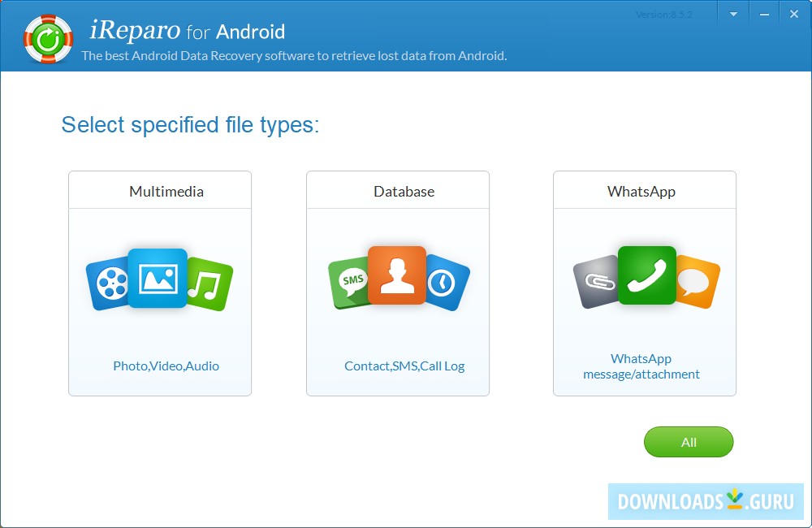Open the title bar dropdown menu arrow
812x528 pixels.
point(733,15)
